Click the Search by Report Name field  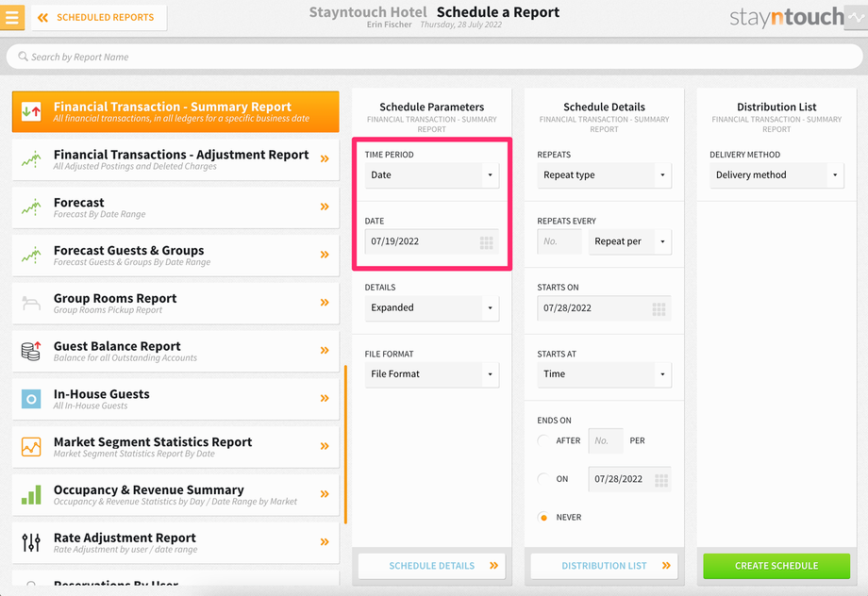point(434,57)
